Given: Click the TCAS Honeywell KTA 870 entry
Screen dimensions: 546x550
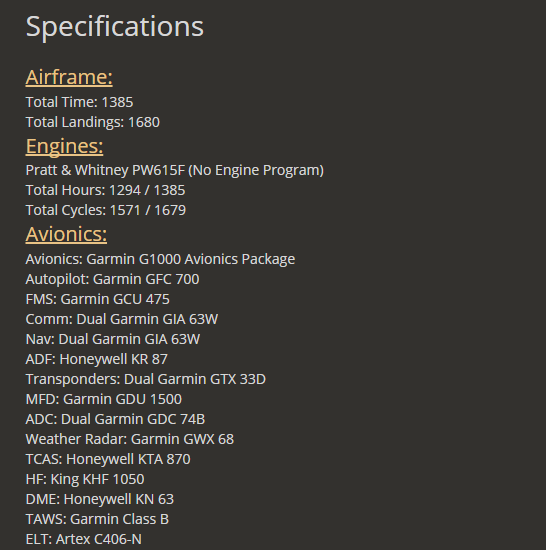Looking at the screenshot, I should pyautogui.click(x=108, y=459).
